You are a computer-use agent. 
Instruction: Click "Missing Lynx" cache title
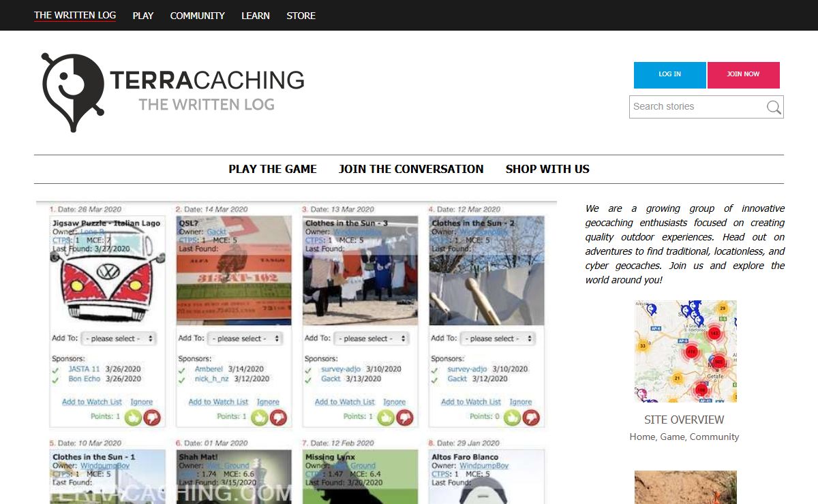[x=330, y=457]
